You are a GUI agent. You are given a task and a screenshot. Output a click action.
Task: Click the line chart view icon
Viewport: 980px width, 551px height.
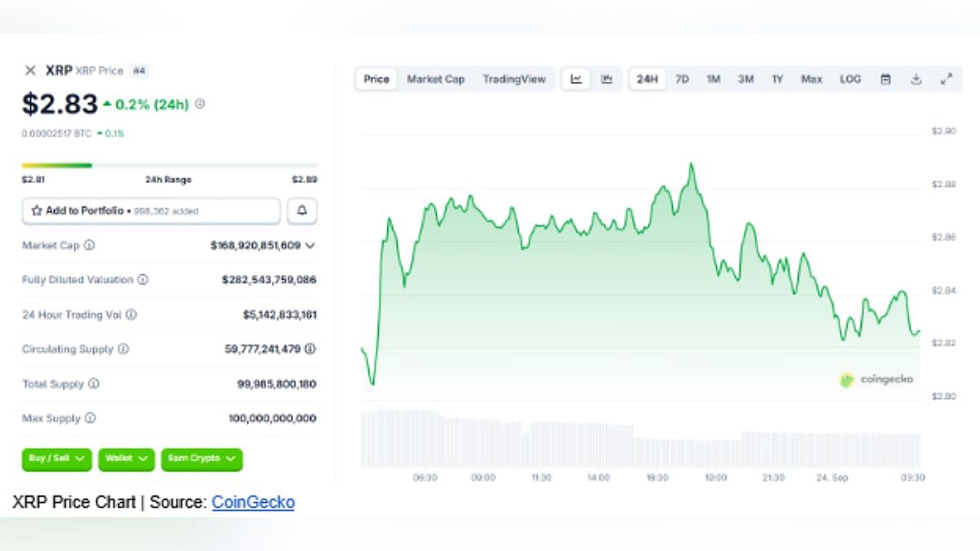[577, 79]
